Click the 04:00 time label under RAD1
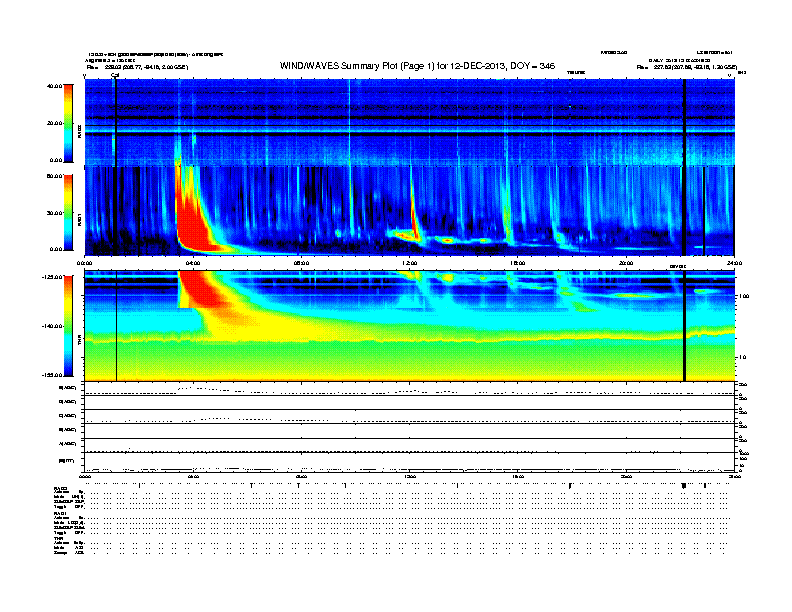Screen dimensions: 792x612 coord(193,263)
